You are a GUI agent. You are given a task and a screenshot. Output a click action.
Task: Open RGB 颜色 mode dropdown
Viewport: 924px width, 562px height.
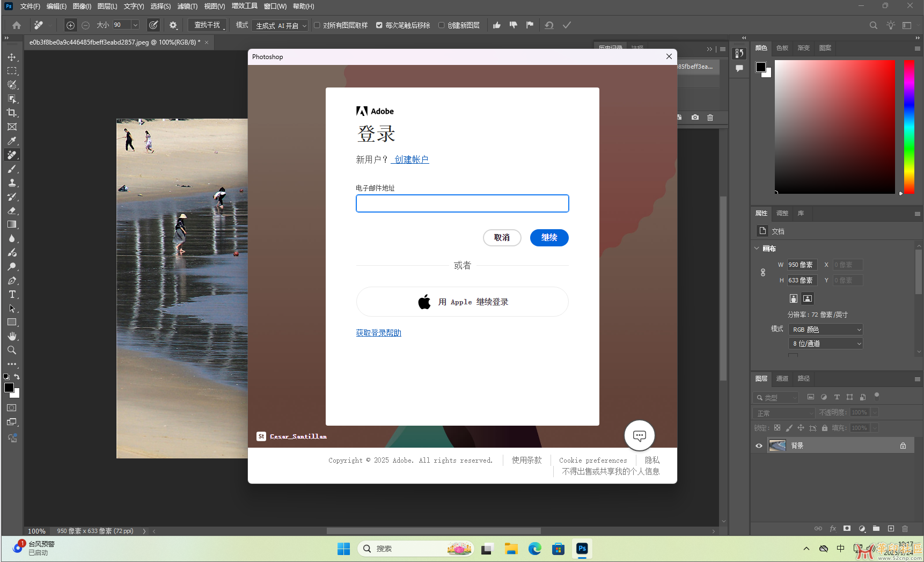pyautogui.click(x=826, y=330)
